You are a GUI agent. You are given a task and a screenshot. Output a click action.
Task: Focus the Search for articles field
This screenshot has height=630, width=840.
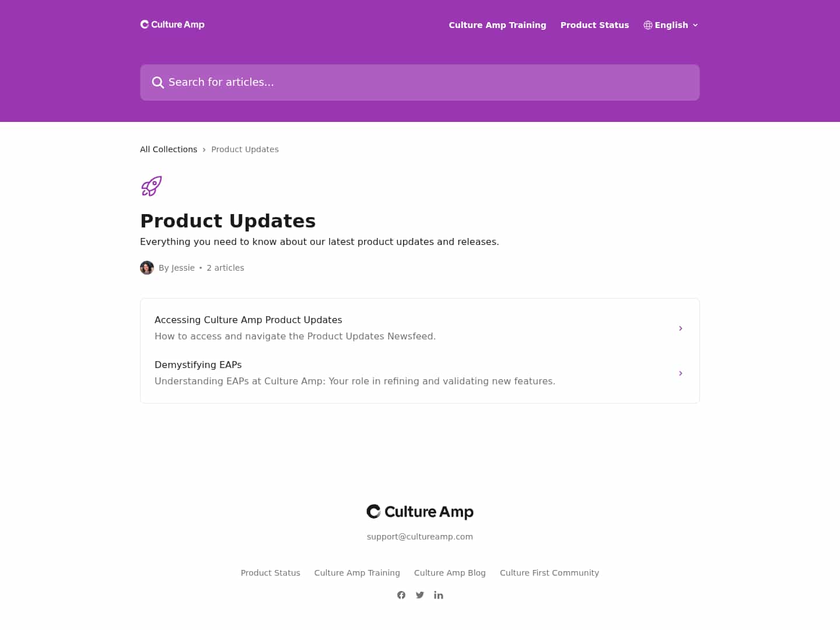coord(420,82)
